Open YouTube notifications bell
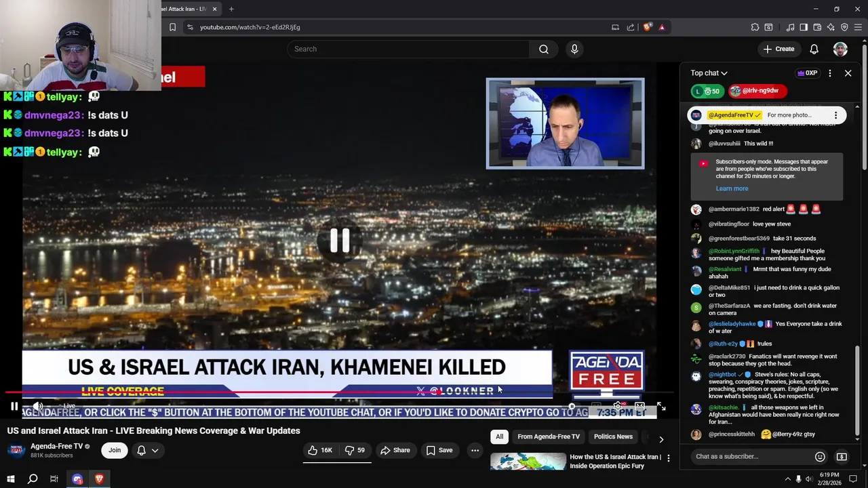 tap(814, 49)
